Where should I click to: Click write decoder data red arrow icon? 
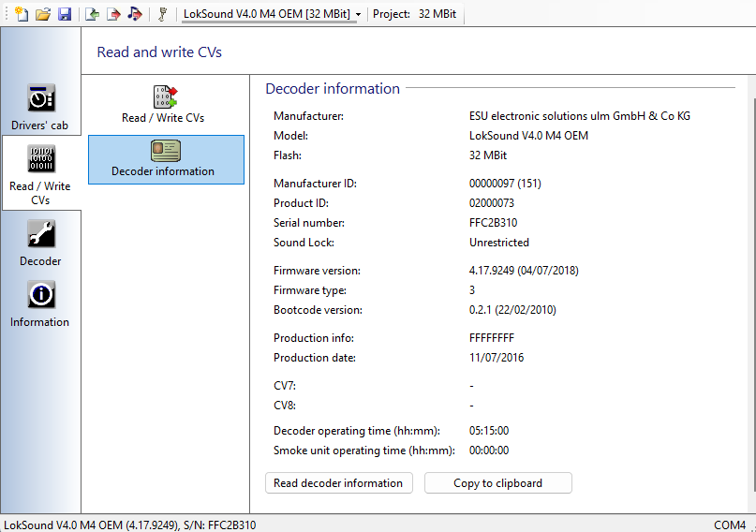[113, 14]
